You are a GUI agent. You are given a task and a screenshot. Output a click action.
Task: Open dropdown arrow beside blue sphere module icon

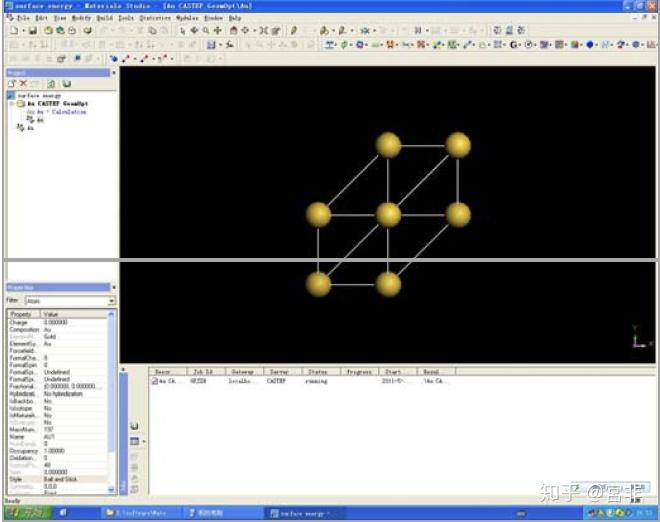pos(598,44)
